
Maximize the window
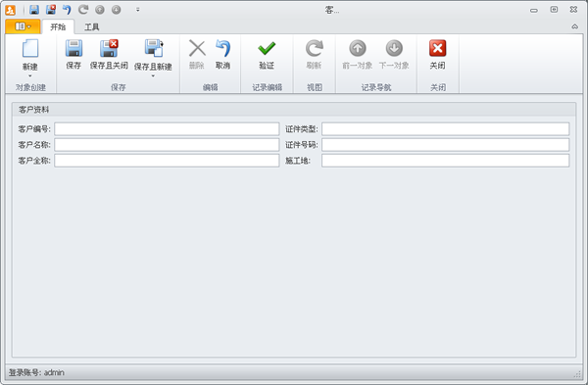point(554,10)
